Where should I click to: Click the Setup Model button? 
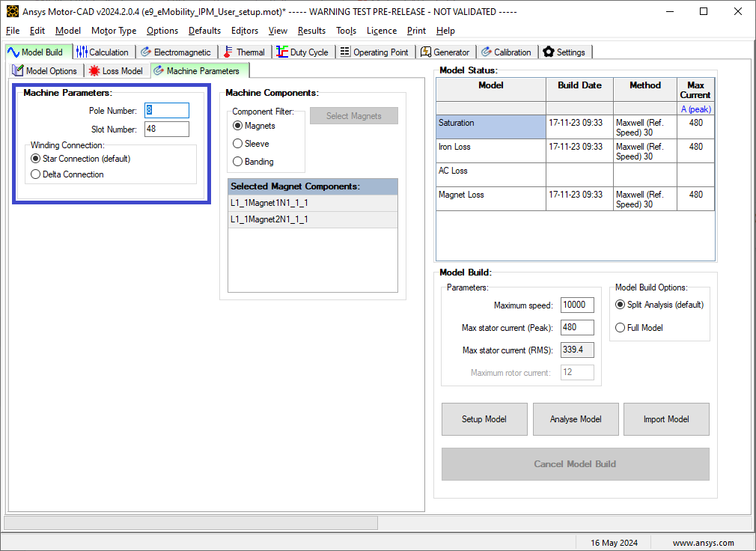(484, 419)
